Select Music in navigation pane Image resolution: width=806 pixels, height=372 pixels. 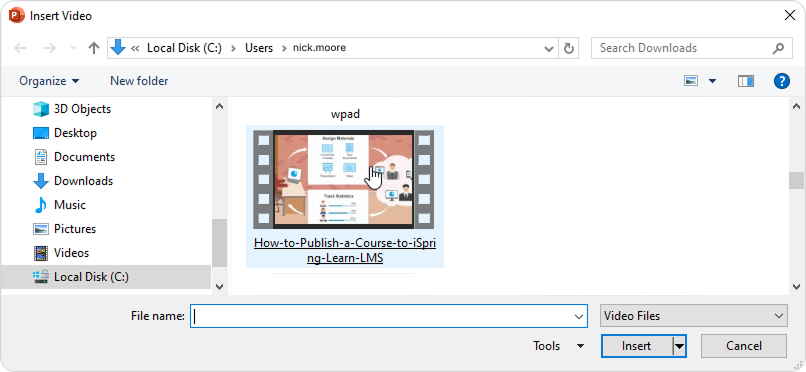pos(69,204)
